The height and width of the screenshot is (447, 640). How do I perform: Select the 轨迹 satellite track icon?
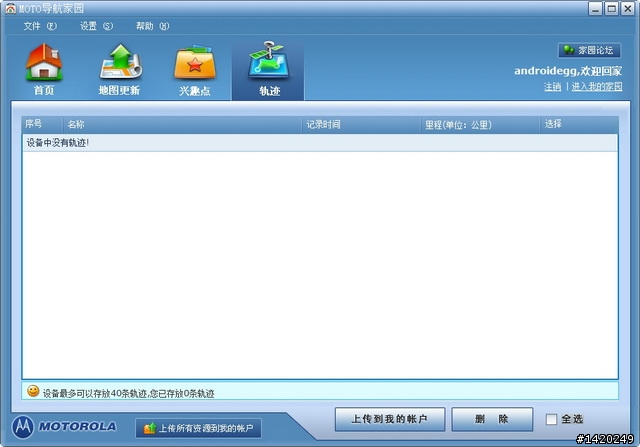tap(268, 69)
